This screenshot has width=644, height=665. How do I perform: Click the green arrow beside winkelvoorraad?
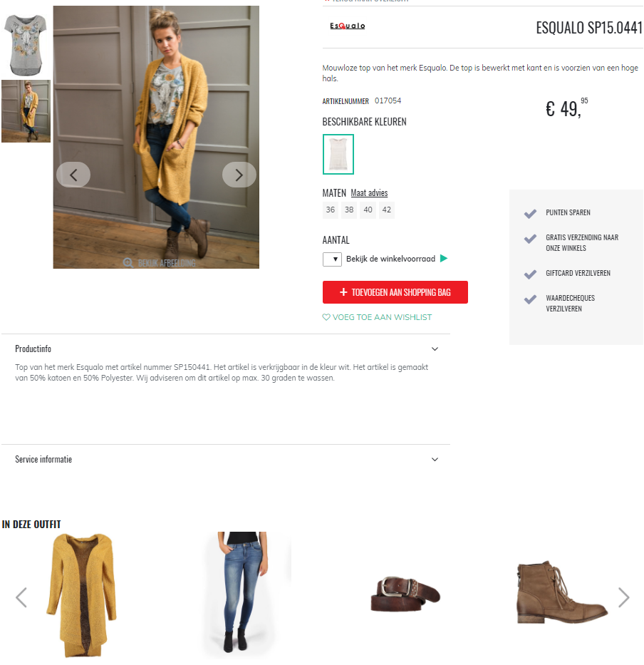point(444,258)
